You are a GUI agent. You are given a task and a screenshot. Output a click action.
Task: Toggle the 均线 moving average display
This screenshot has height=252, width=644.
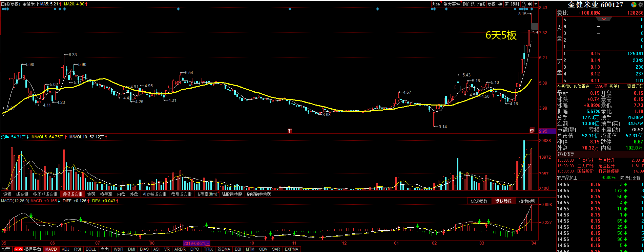click(x=481, y=4)
